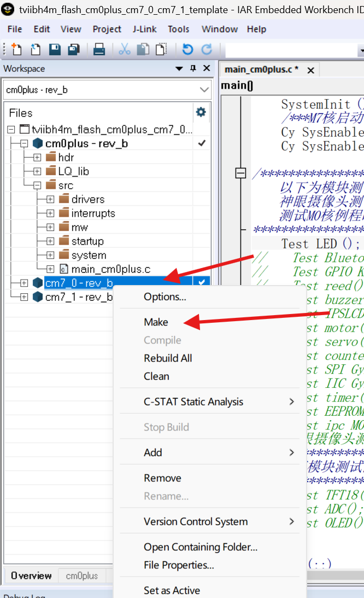Image resolution: width=364 pixels, height=598 pixels.
Task: Expand the main_cm0plus.c file node
Action: pyautogui.click(x=50, y=269)
